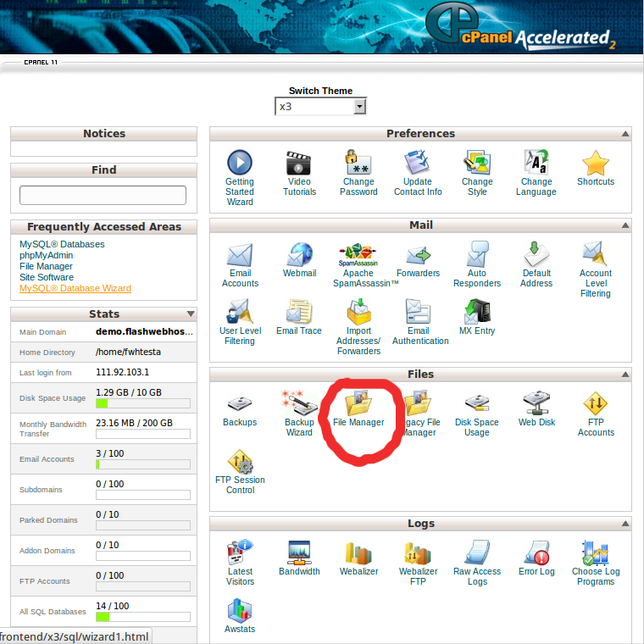The width and height of the screenshot is (644, 644).
Task: Collapse the Preferences section
Action: pos(625,134)
